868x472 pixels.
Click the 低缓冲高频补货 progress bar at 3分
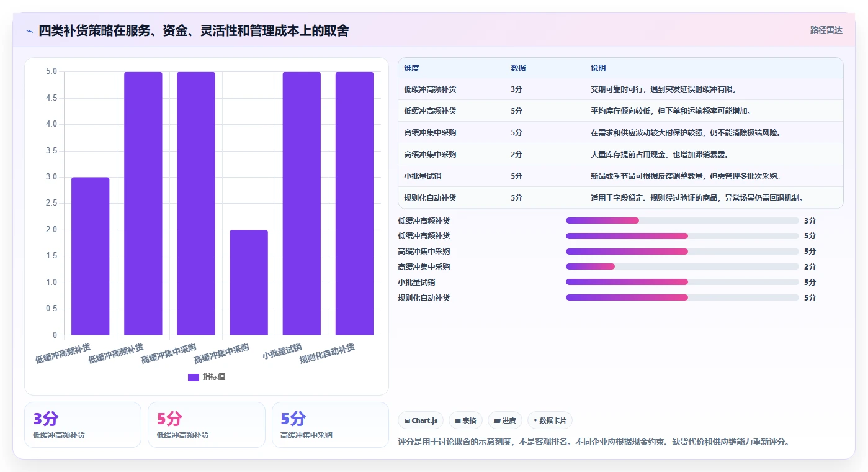(x=682, y=220)
